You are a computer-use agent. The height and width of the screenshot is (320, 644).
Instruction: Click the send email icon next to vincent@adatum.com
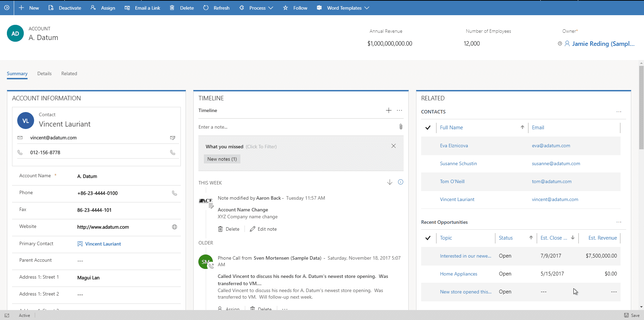173,138
